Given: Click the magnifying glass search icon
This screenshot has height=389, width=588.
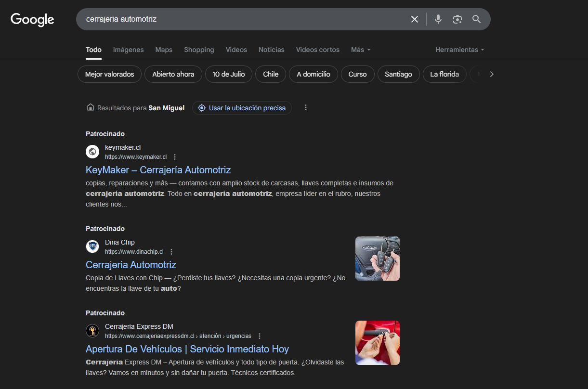Looking at the screenshot, I should point(477,19).
